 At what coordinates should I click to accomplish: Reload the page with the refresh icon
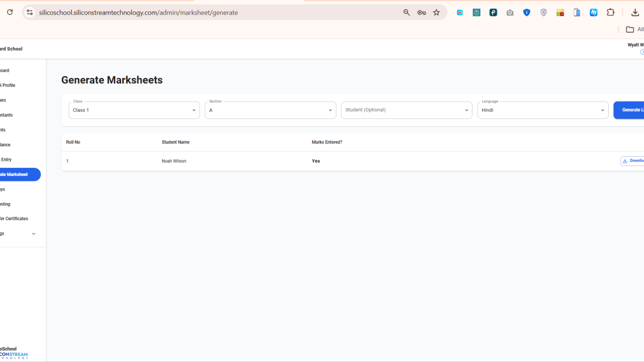(10, 12)
